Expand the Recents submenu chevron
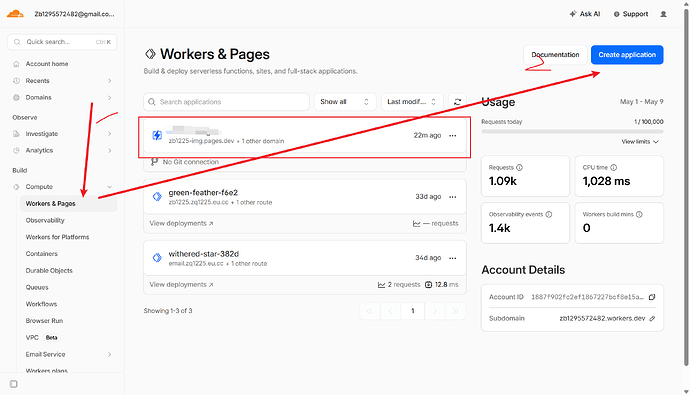690x395 pixels. [x=110, y=81]
